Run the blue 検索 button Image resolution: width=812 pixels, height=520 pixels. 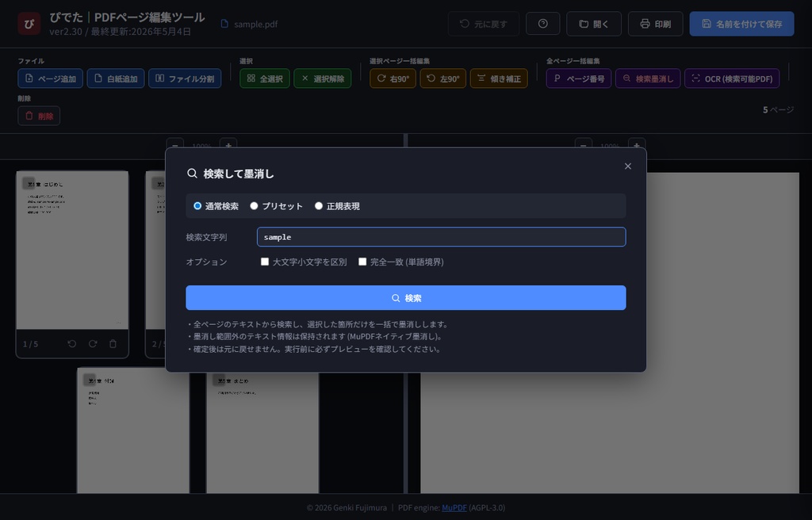[405, 298]
